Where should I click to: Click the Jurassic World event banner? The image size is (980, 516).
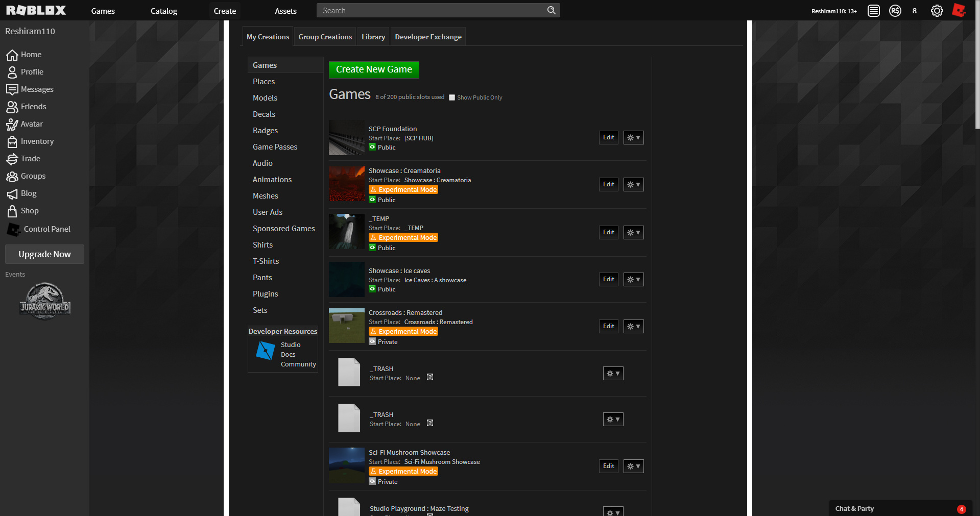coord(44,301)
